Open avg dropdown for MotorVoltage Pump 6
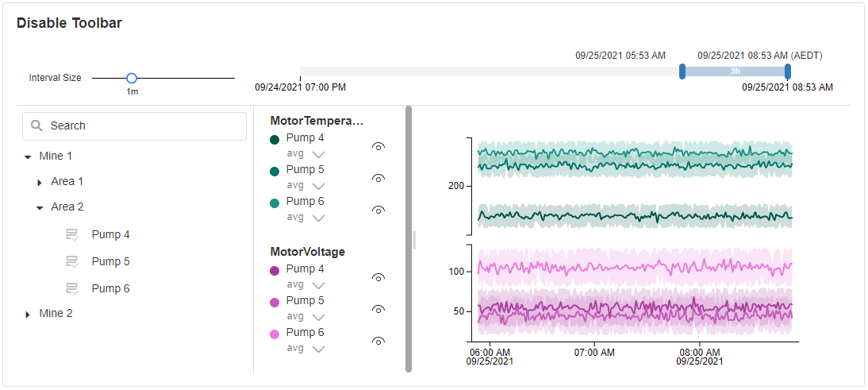Viewport: 868px width, 390px height. [x=318, y=349]
